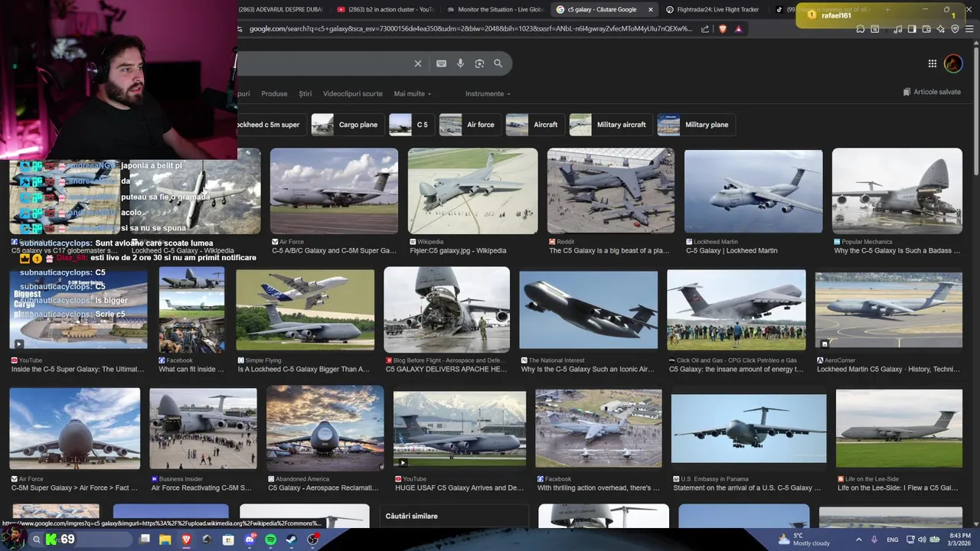Screen dimensions: 980x551
Task: Open Steam from the taskbar
Action: point(292,540)
